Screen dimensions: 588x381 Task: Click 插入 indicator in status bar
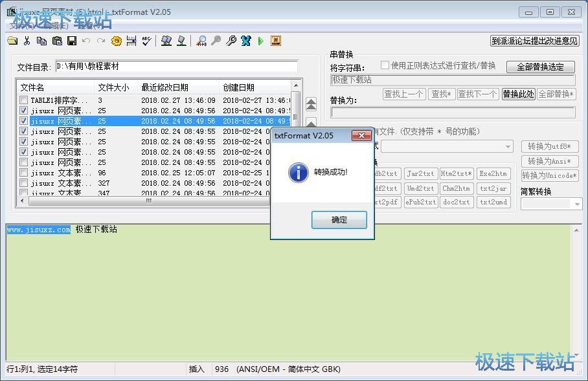click(x=196, y=369)
